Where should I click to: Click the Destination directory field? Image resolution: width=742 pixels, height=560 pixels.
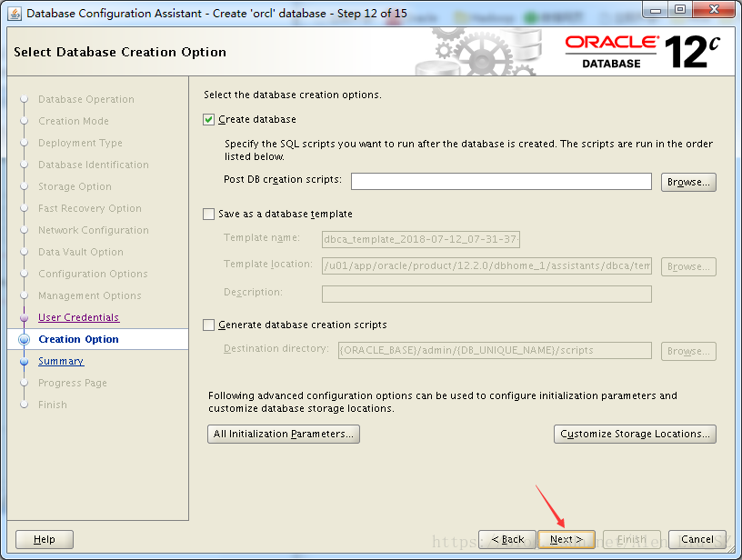(495, 351)
